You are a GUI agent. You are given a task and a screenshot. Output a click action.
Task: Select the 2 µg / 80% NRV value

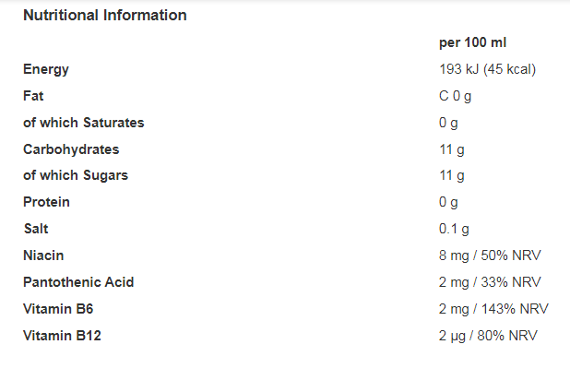coord(489,336)
